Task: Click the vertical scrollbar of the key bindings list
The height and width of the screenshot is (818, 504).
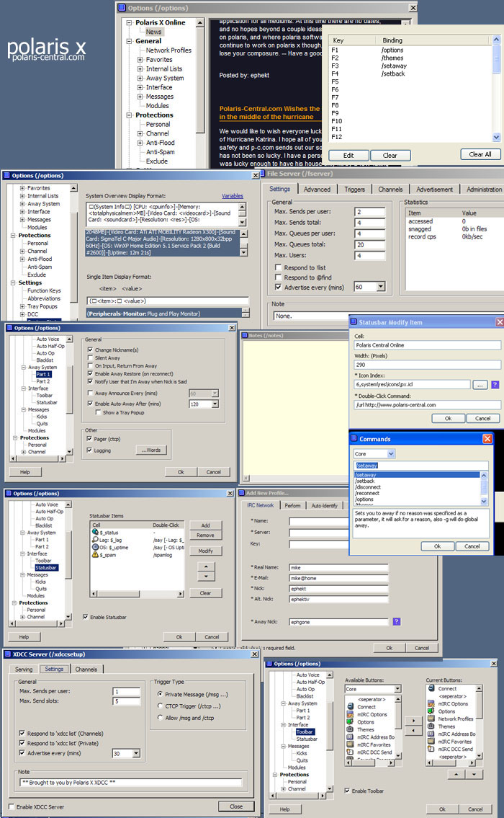Action: [x=496, y=88]
